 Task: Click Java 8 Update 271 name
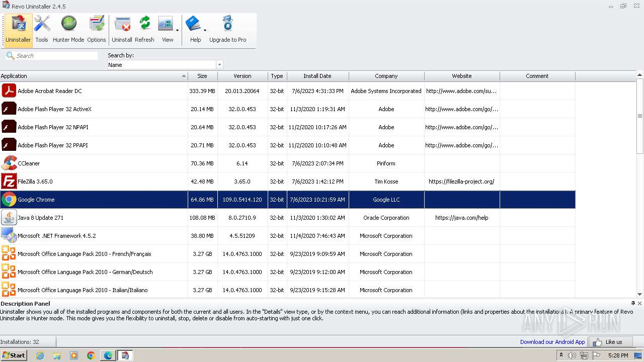click(40, 218)
